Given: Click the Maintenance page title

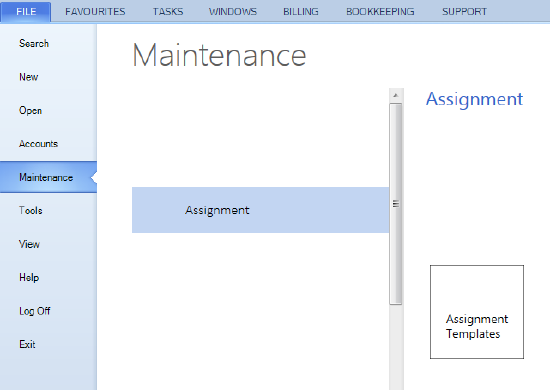Looking at the screenshot, I should click(220, 55).
